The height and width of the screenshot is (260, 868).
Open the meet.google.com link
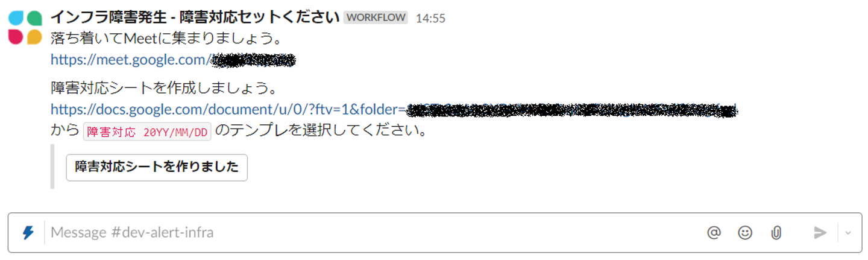coord(173,60)
